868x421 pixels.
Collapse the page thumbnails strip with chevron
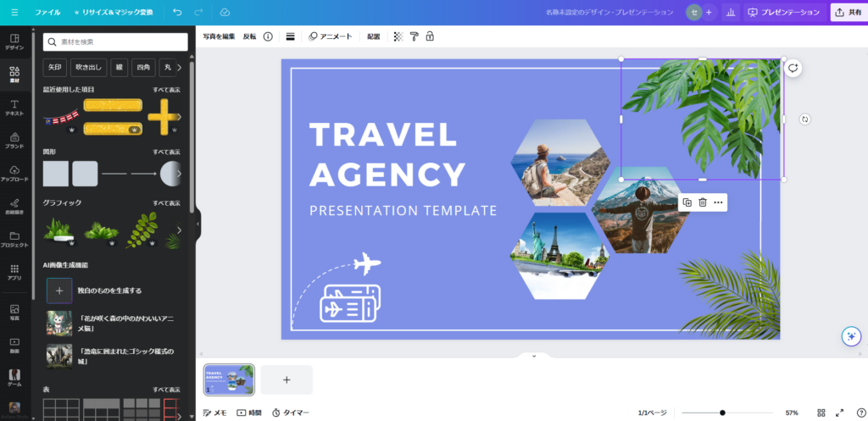pyautogui.click(x=534, y=357)
